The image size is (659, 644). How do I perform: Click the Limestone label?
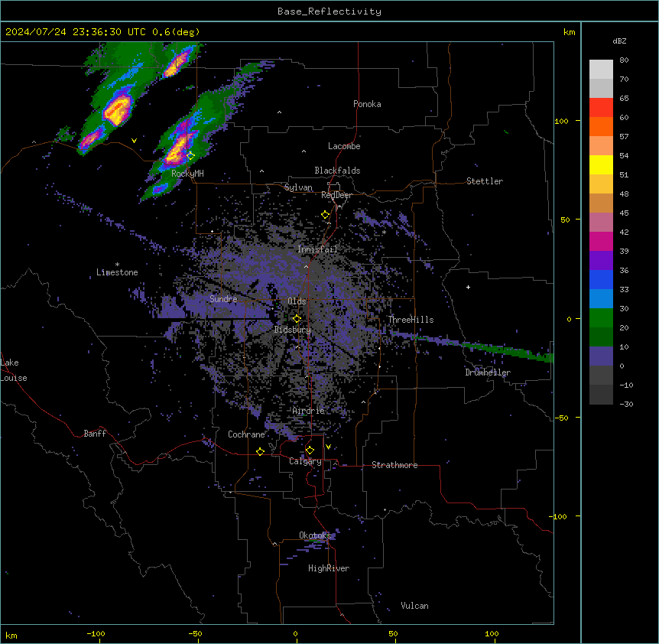[117, 272]
